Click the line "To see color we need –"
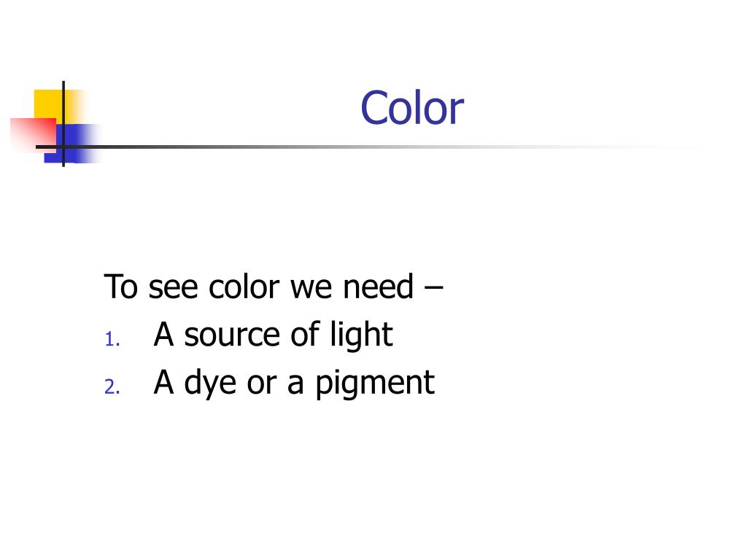Image resolution: width=747 pixels, height=560 pixels. tap(274, 287)
